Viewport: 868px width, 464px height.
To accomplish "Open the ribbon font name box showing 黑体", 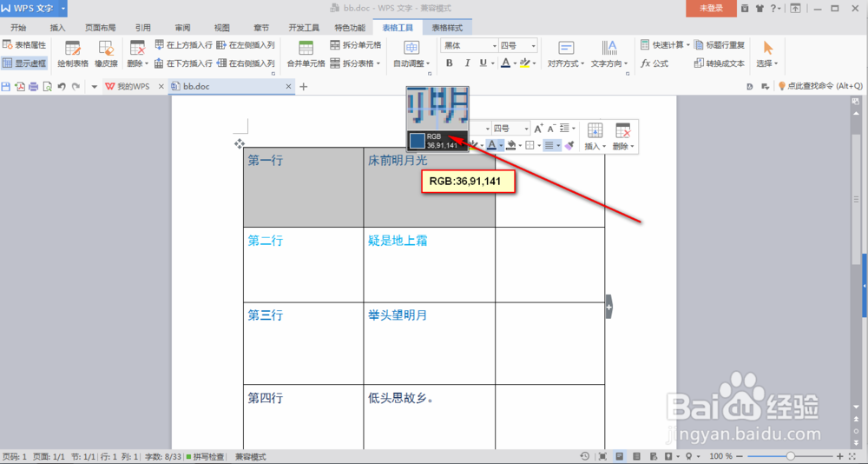I will pos(470,45).
